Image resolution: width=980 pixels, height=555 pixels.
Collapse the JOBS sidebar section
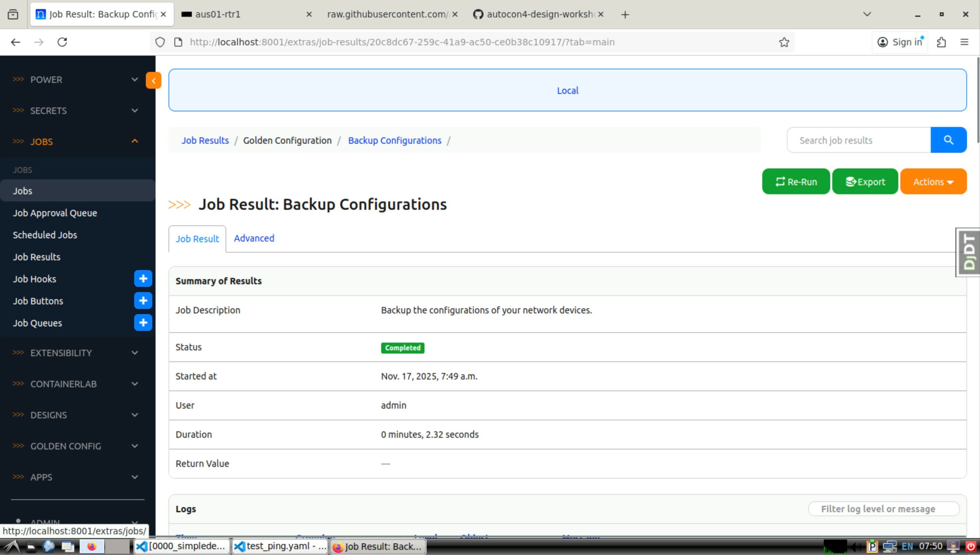pyautogui.click(x=76, y=142)
